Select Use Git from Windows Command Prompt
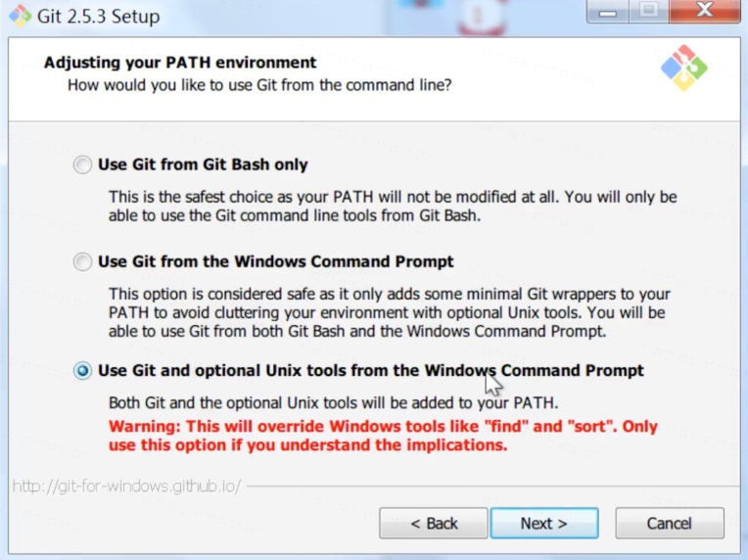The image size is (748, 560). click(82, 261)
